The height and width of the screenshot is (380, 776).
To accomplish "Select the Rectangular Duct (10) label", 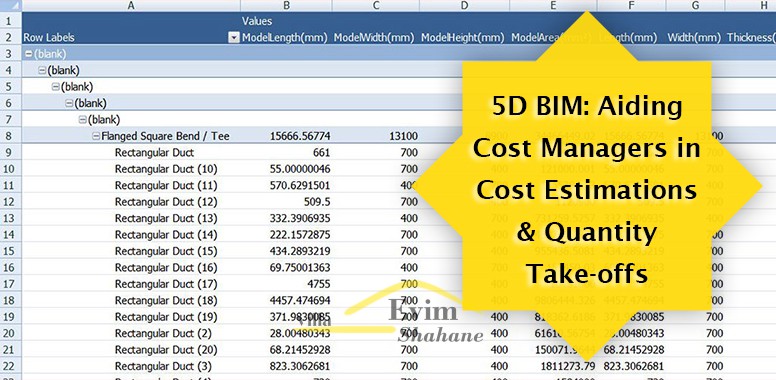I will tap(166, 169).
